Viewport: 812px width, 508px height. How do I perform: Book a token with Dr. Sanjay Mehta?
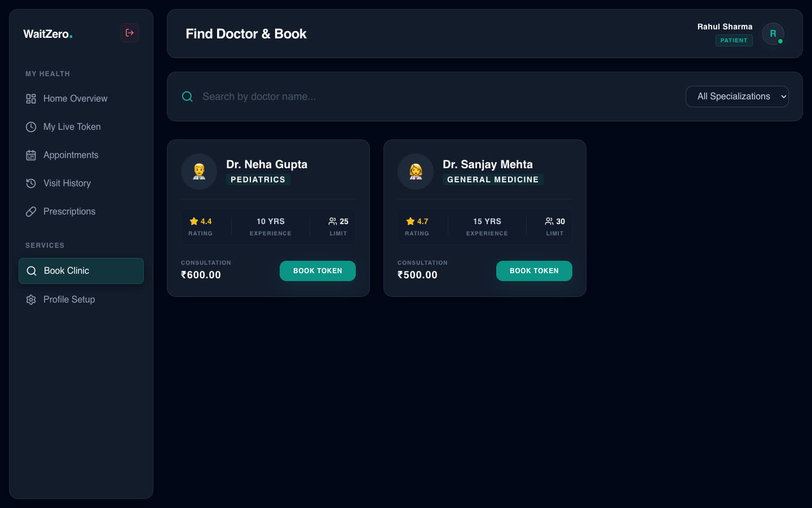click(534, 271)
